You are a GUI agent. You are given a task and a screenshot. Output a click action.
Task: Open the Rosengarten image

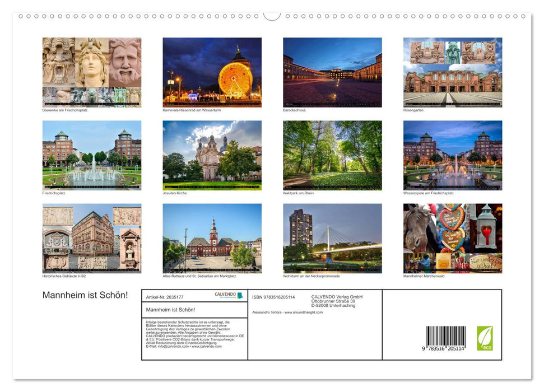point(453,72)
